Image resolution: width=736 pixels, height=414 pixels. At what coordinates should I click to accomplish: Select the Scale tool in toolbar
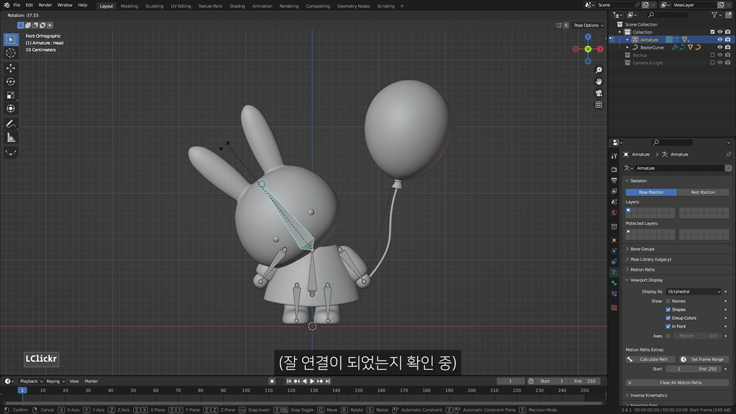pos(11,95)
